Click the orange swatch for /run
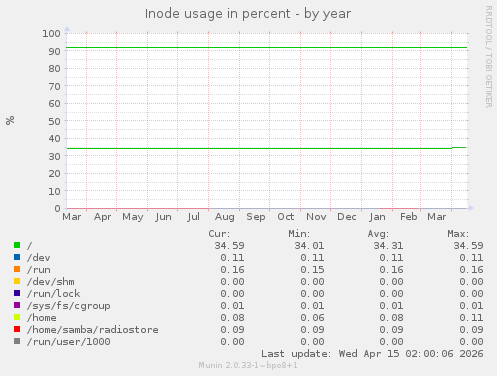This screenshot has width=497, height=376. 17,269
